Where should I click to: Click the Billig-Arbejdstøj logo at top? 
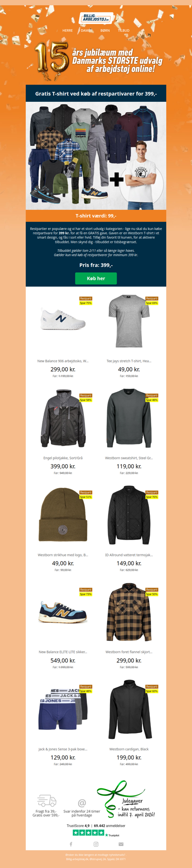click(x=96, y=18)
